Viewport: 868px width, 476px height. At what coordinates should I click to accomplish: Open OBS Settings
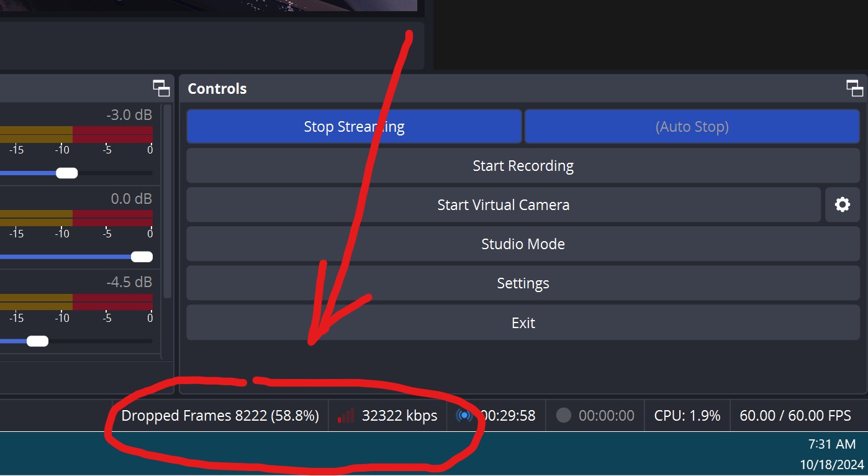(x=523, y=283)
